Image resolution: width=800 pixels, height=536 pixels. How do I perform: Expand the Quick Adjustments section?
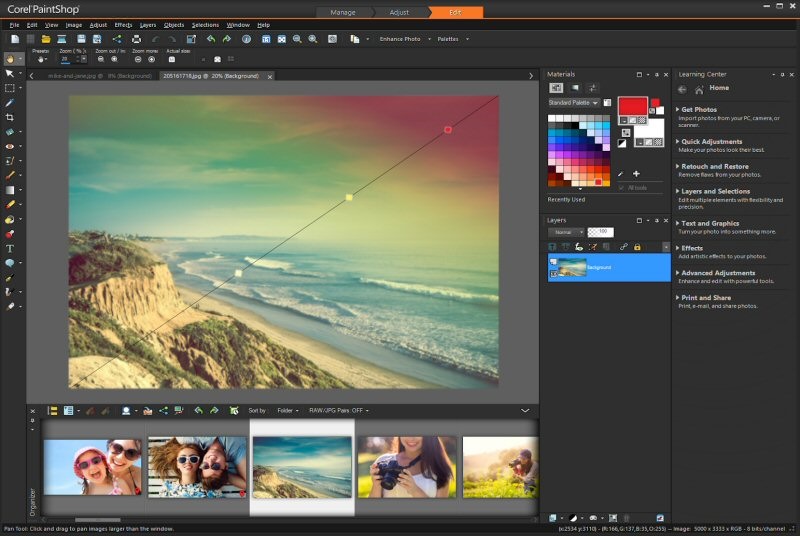click(711, 141)
